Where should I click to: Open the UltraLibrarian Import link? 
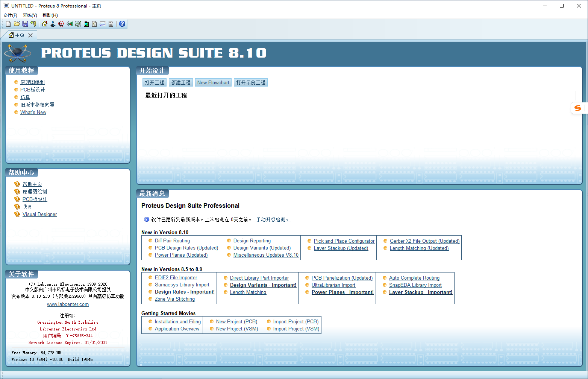pyautogui.click(x=333, y=285)
